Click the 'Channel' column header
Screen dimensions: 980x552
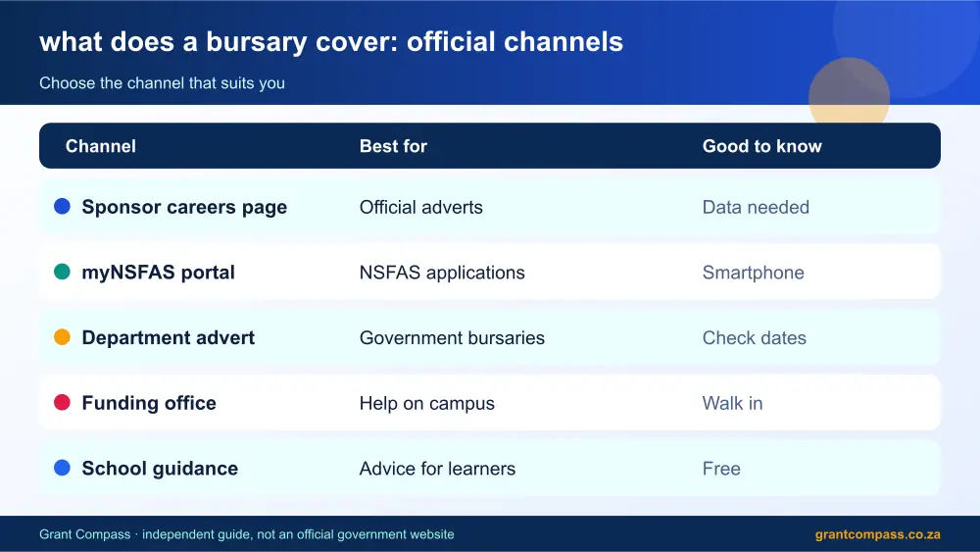tap(101, 146)
